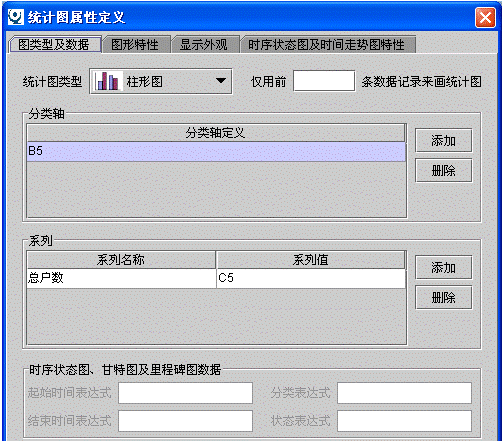Click the 分类轴定义 column header
Viewport: 502px width, 441px height.
coord(216,133)
